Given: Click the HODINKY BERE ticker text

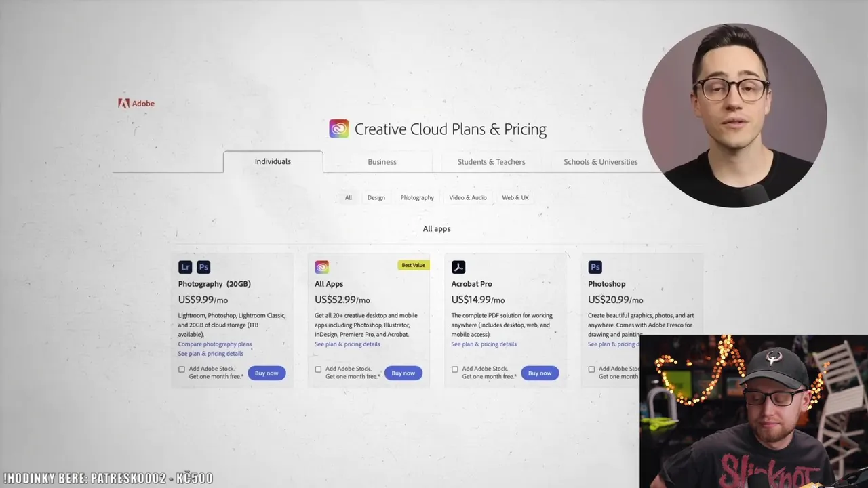Looking at the screenshot, I should [108, 479].
